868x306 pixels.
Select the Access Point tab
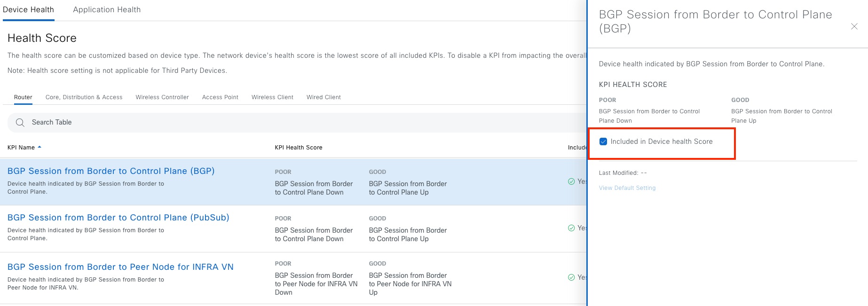click(220, 97)
